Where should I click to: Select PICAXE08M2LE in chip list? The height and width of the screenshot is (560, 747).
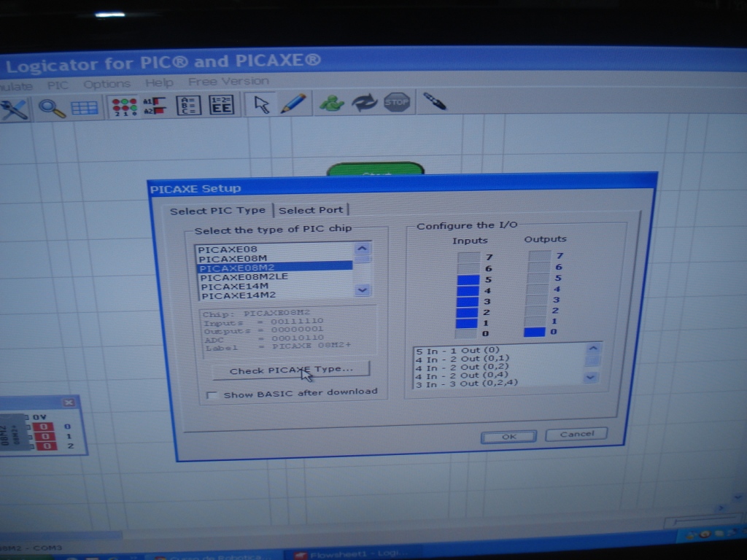pos(276,276)
